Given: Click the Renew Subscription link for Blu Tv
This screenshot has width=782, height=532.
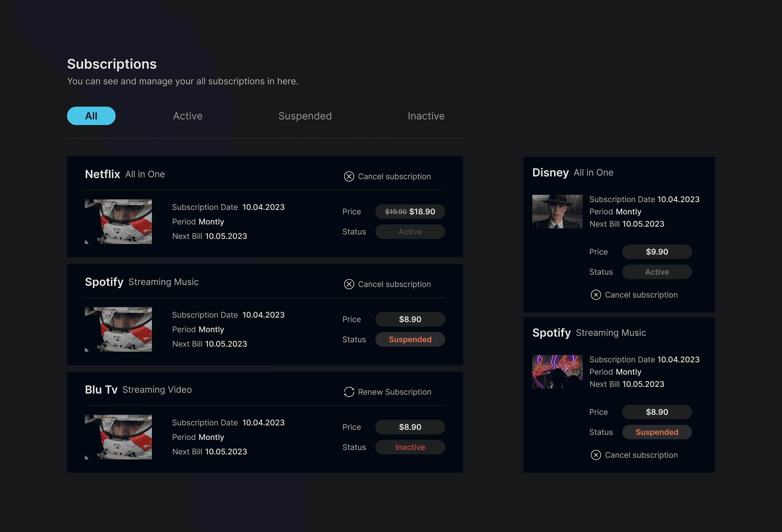Looking at the screenshot, I should [394, 392].
